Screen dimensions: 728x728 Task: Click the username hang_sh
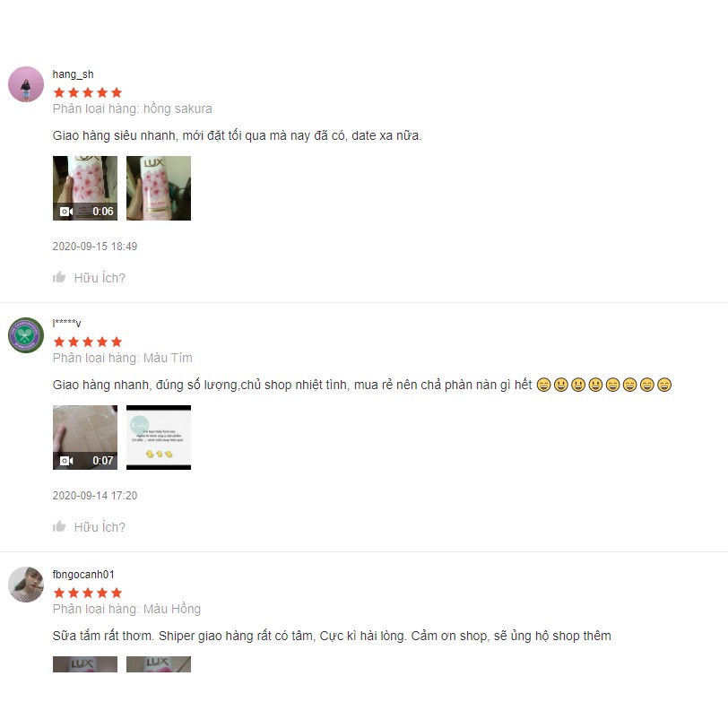click(73, 74)
